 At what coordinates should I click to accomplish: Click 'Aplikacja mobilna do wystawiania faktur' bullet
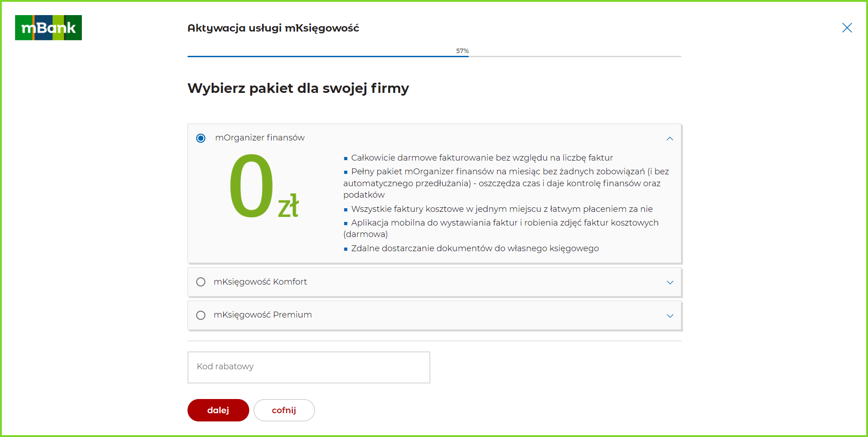pos(501,228)
